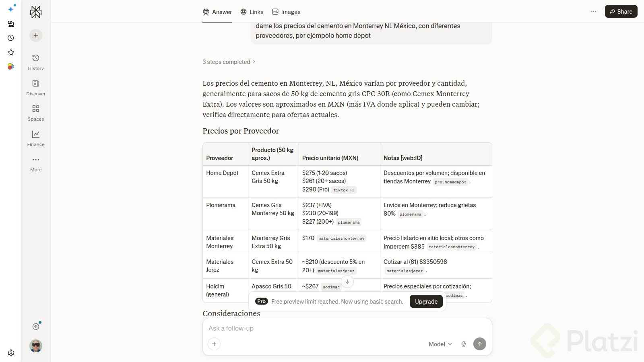Screen dimensions: 644x362
Task: Open the Discover section
Action: tap(36, 87)
